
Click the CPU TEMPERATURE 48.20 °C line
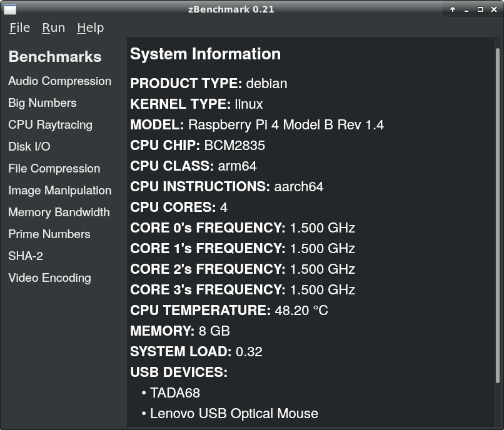tap(229, 310)
